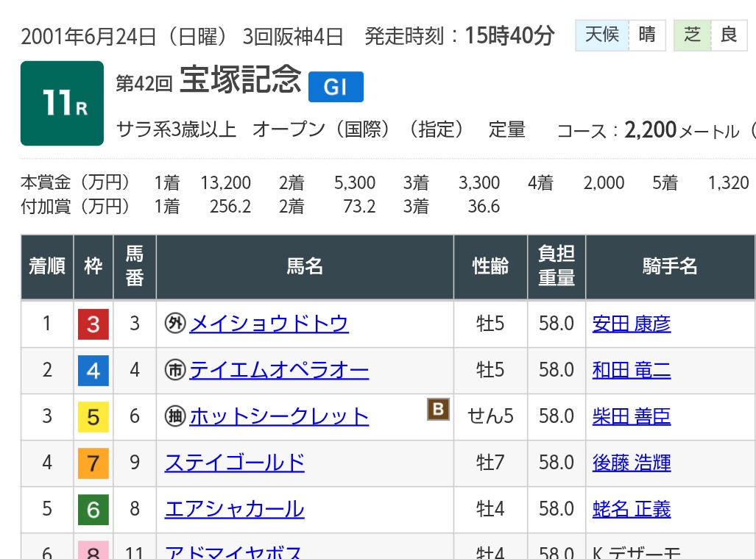Click the 騎手名 column header
Screen dimensions: 756x559
click(x=669, y=266)
